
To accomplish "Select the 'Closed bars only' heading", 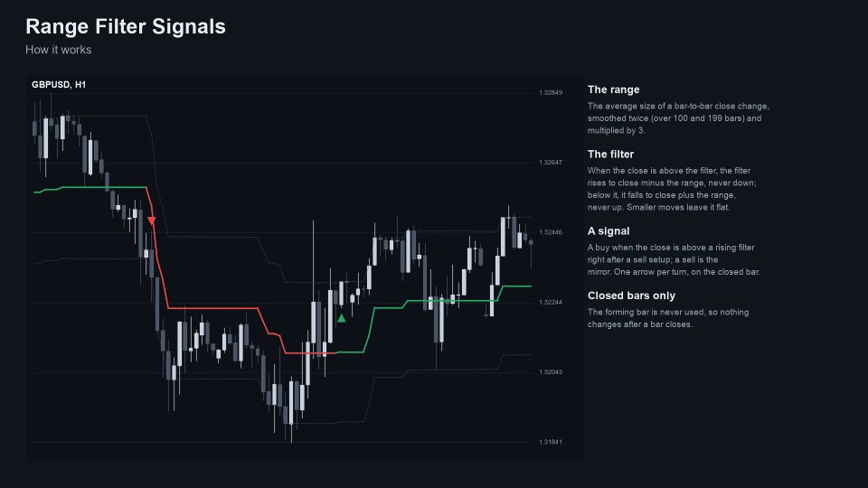I will 631,296.
